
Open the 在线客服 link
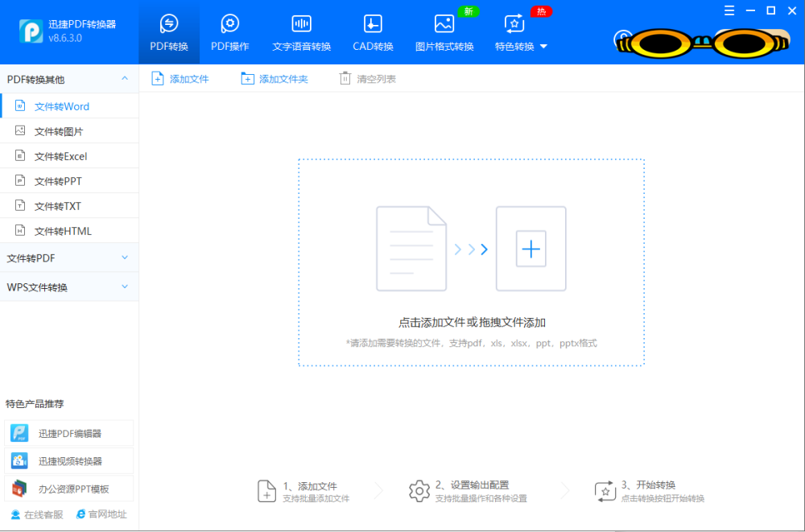[37, 514]
